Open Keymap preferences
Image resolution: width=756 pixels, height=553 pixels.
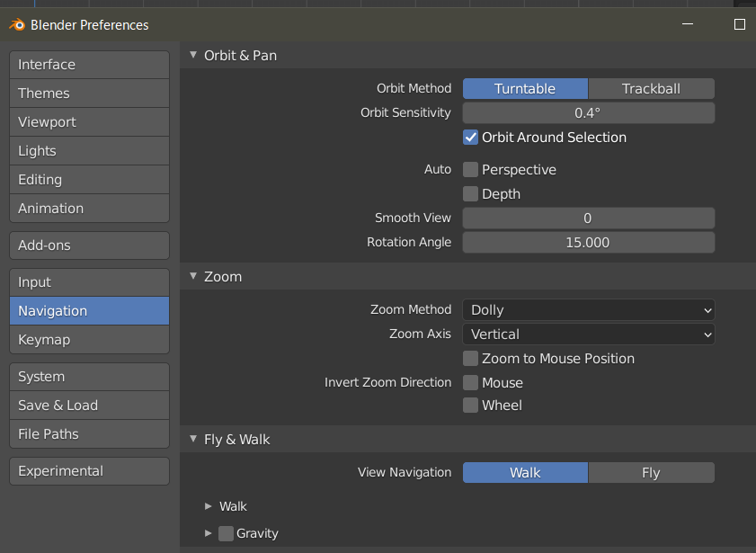89,340
